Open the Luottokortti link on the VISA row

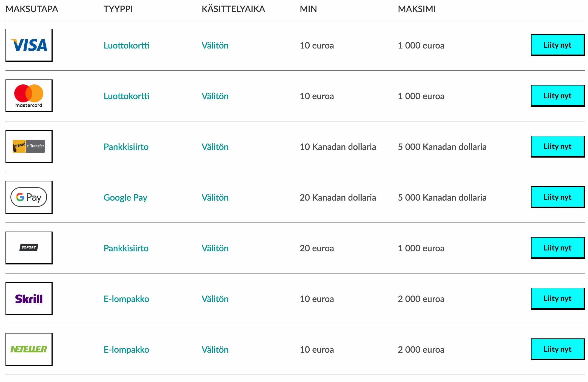(x=126, y=45)
